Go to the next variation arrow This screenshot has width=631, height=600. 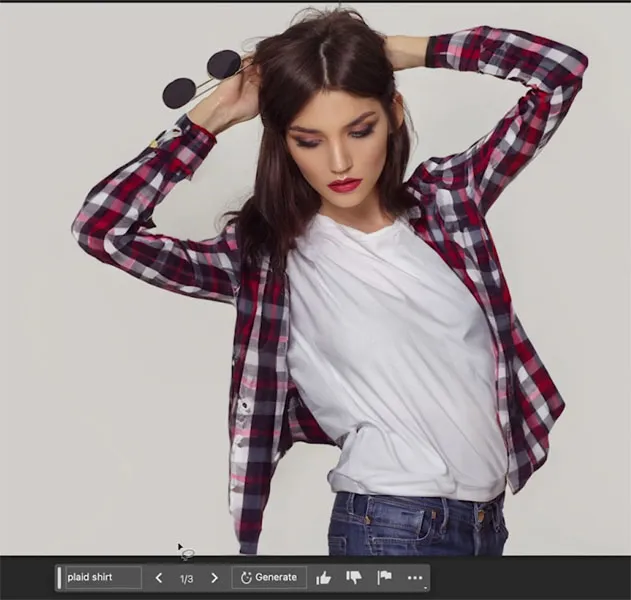[214, 578]
